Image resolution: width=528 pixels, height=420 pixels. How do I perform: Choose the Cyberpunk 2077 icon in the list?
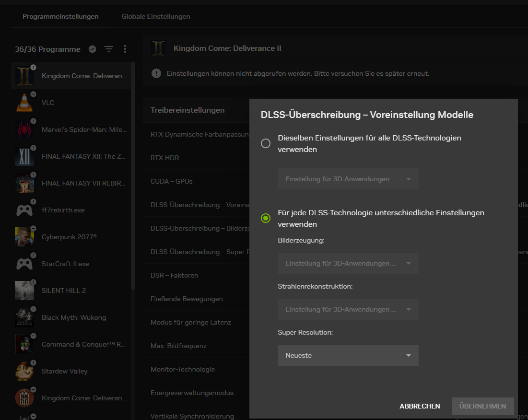click(24, 237)
